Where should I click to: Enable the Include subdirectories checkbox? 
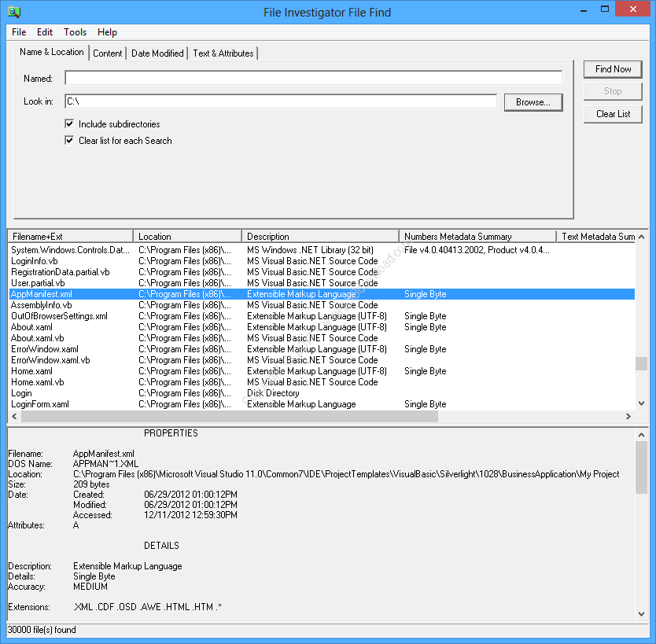[x=70, y=124]
